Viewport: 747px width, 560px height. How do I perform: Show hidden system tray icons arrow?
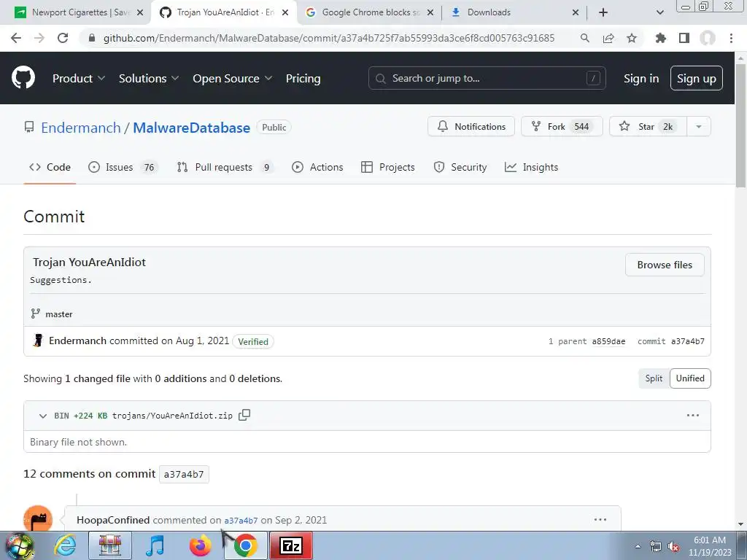[x=638, y=547]
